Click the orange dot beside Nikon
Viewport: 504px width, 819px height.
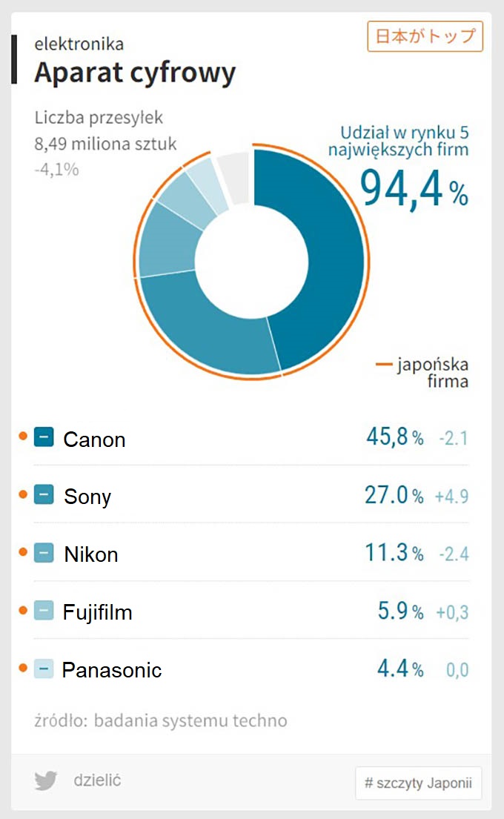22,552
